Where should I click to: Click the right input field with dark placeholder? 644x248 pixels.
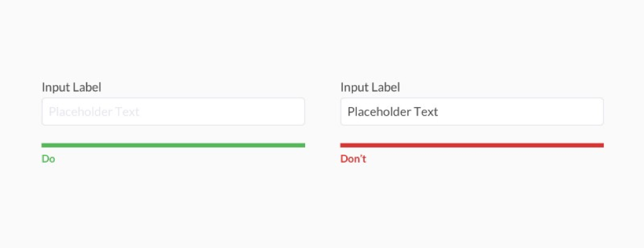point(472,112)
